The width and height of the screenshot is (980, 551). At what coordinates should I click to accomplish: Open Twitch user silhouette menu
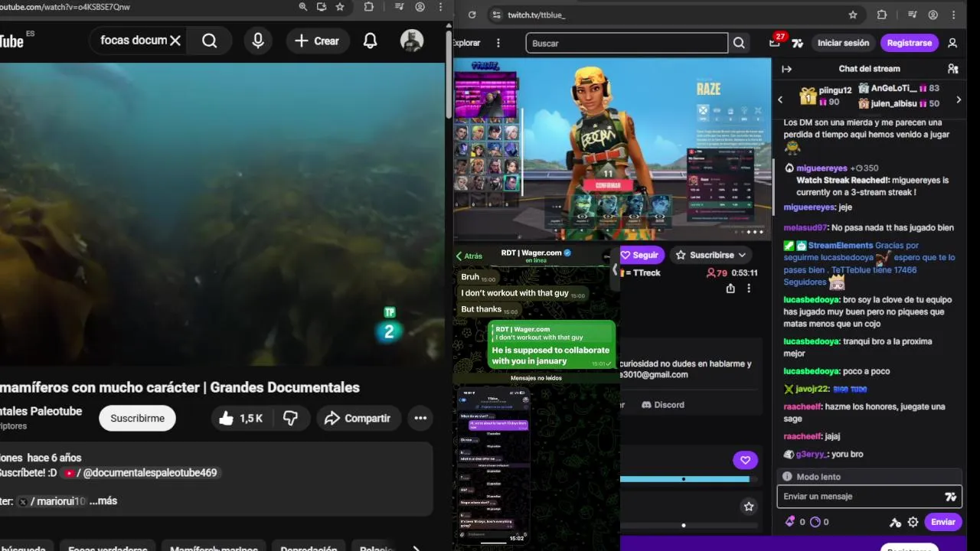coord(952,43)
